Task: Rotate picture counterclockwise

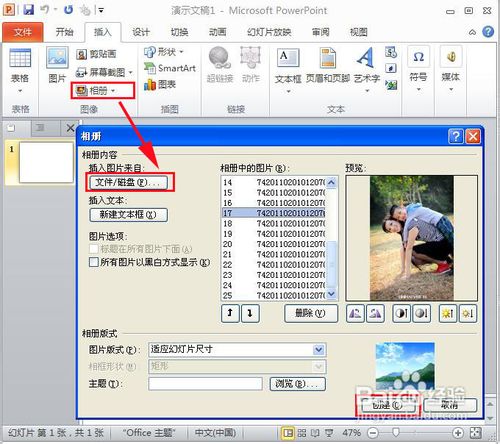Action: [x=355, y=313]
